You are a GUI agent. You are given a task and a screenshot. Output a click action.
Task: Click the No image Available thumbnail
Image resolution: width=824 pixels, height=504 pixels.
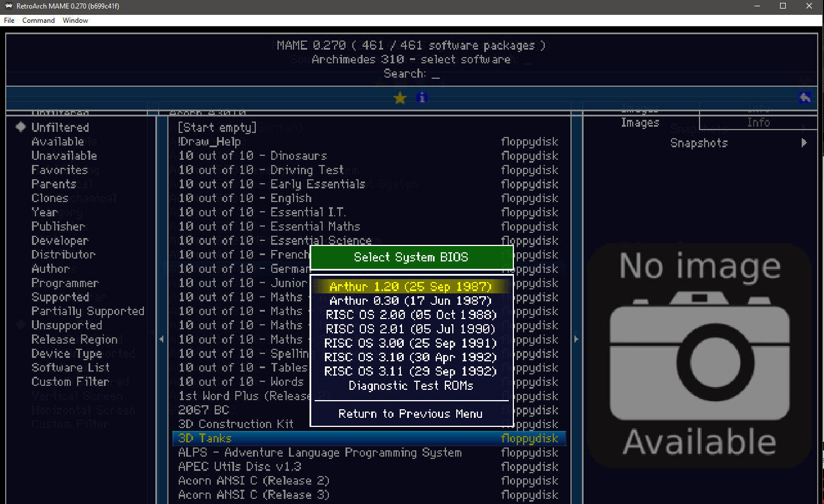click(x=700, y=355)
